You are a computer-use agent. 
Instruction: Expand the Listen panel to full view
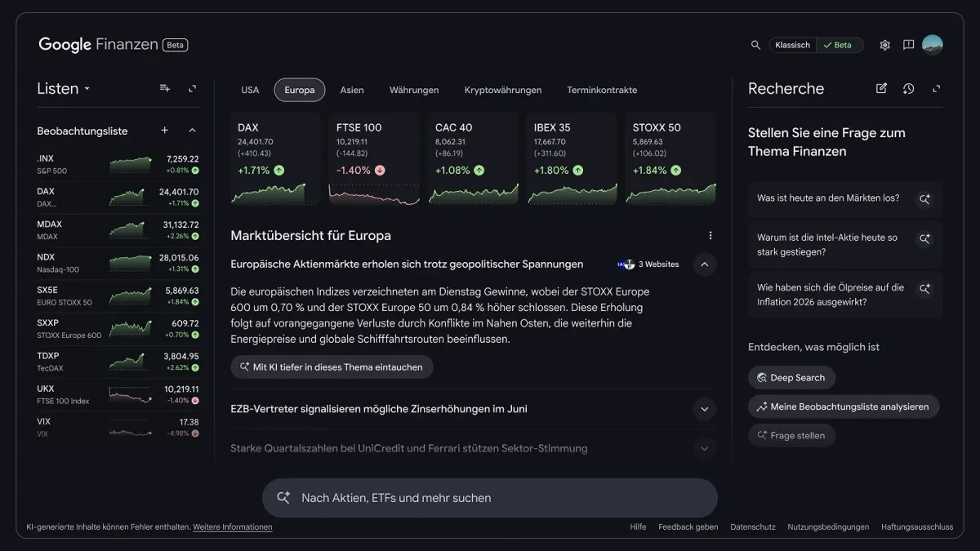point(193,88)
